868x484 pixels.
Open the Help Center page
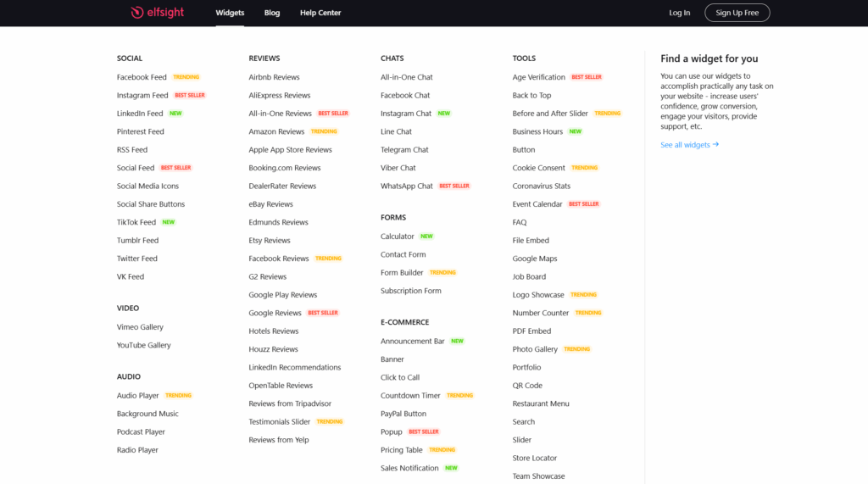click(x=320, y=13)
